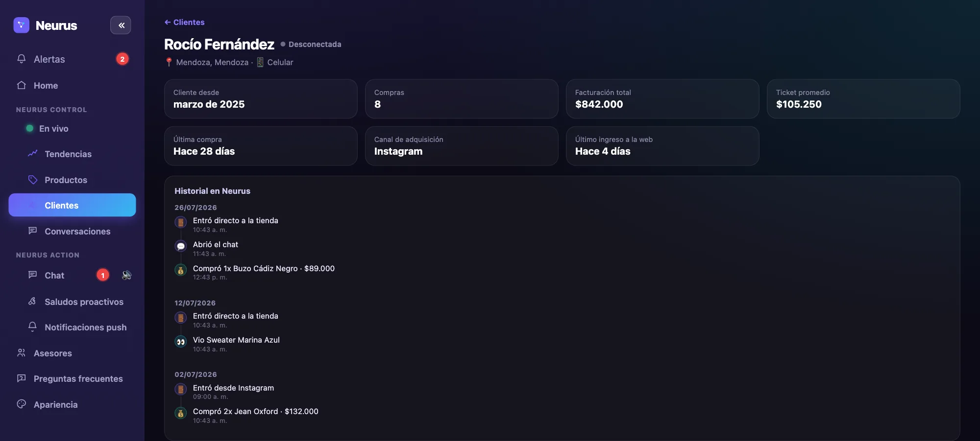Click 'Compró 2x Jean Oxford · $132.000'

(x=256, y=411)
